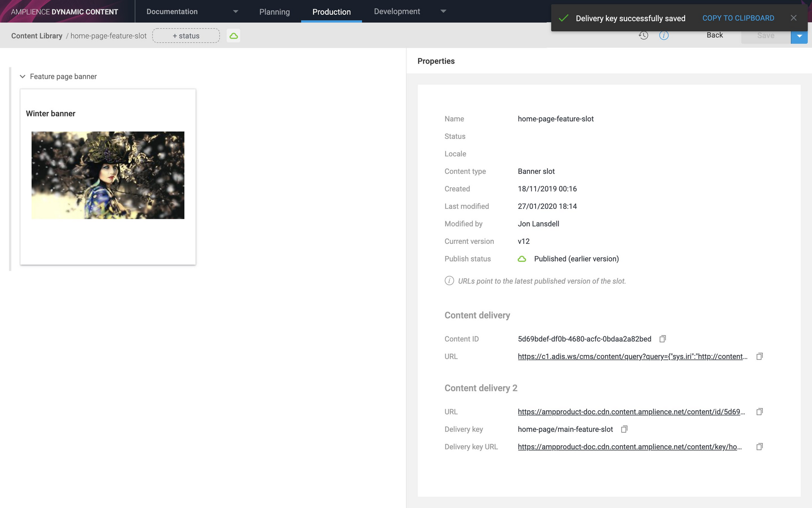Select the Production tab
The height and width of the screenshot is (508, 812).
click(x=331, y=12)
